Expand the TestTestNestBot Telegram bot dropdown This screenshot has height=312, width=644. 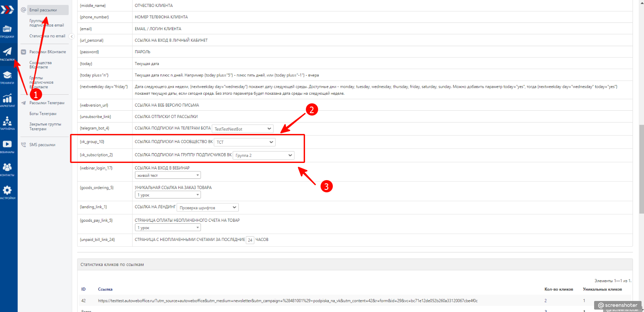(243, 129)
